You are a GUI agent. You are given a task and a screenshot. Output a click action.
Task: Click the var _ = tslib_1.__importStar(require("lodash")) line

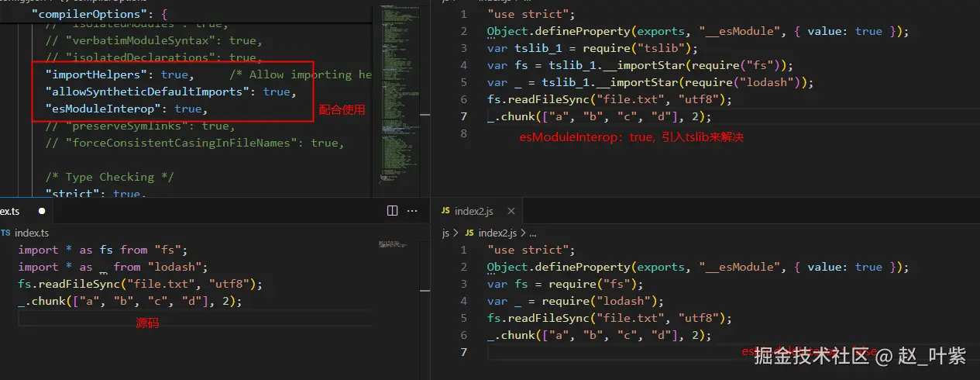(650, 82)
